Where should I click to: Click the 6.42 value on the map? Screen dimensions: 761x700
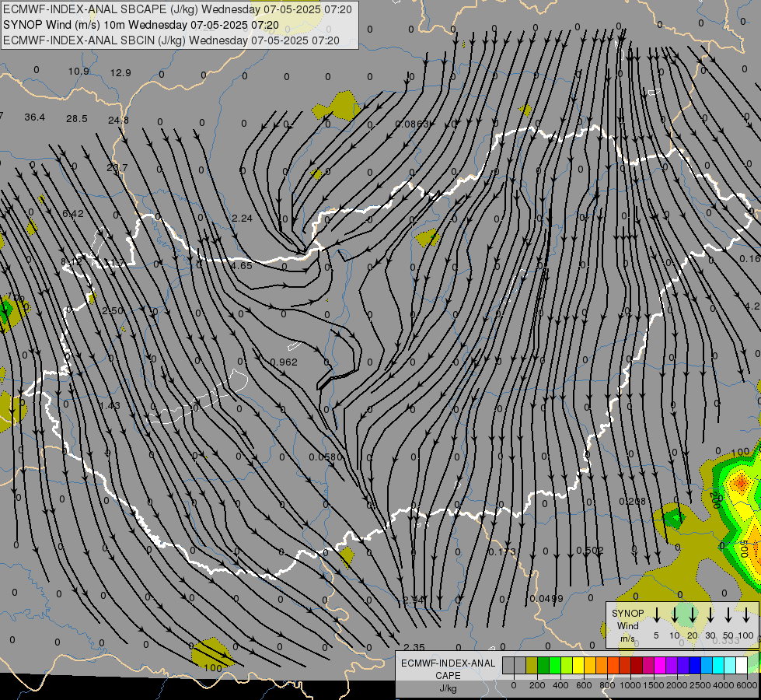[x=73, y=214]
